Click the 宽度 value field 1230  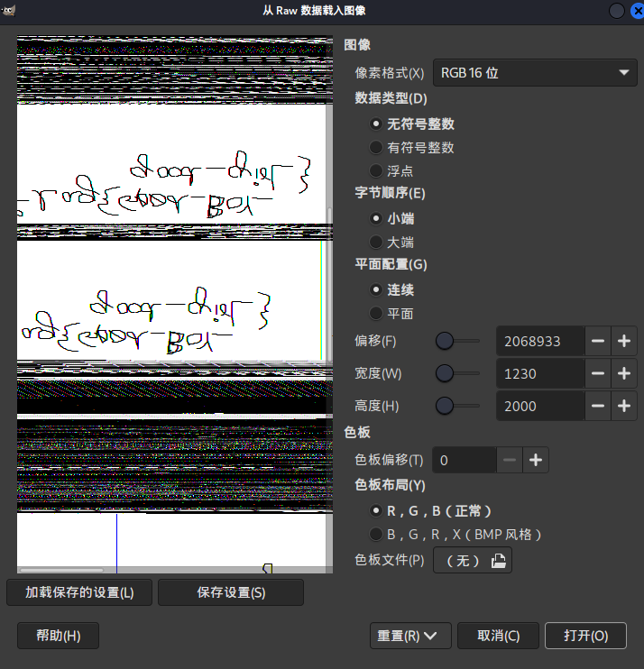coord(540,373)
